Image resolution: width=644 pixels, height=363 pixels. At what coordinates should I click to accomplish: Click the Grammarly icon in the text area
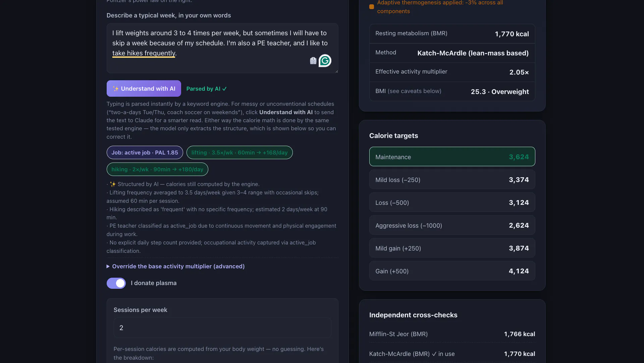pyautogui.click(x=325, y=61)
